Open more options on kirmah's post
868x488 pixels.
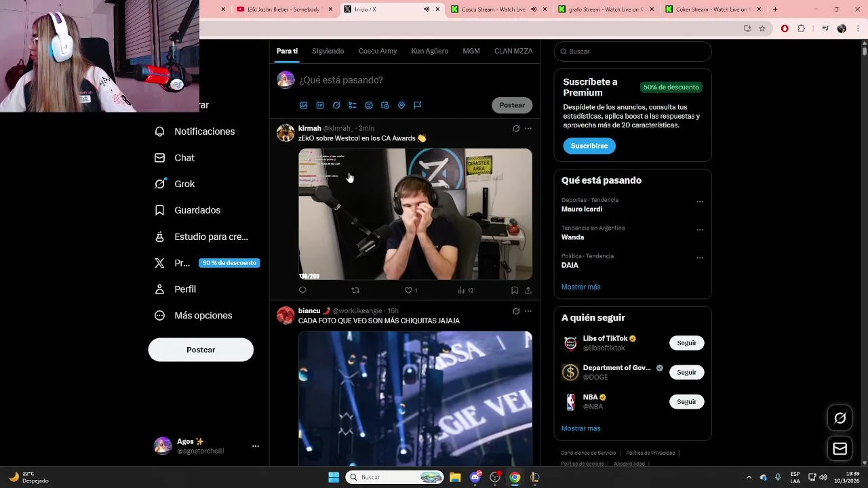tap(528, 128)
